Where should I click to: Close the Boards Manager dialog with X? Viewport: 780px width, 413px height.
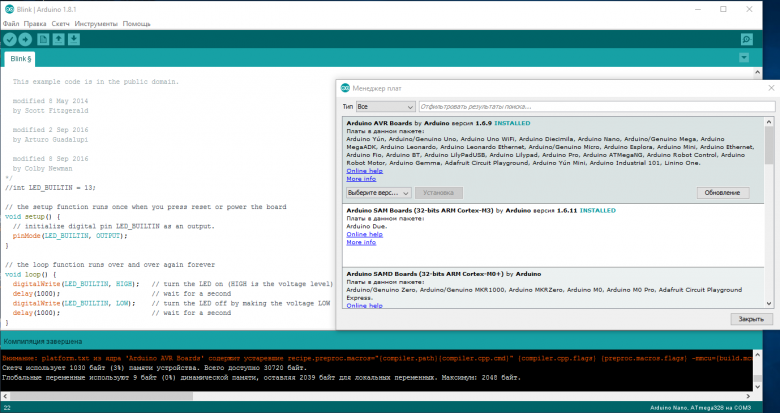point(771,88)
